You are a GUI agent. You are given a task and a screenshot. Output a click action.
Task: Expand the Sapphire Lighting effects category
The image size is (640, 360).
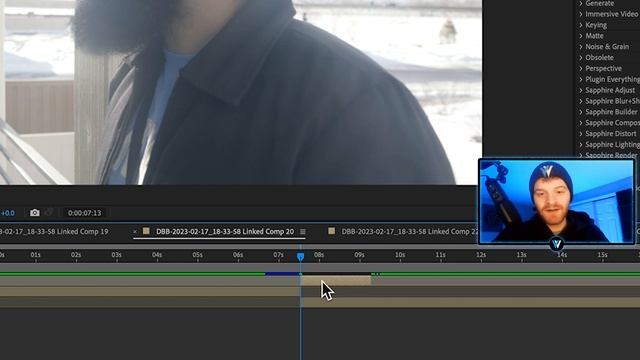pyautogui.click(x=581, y=144)
